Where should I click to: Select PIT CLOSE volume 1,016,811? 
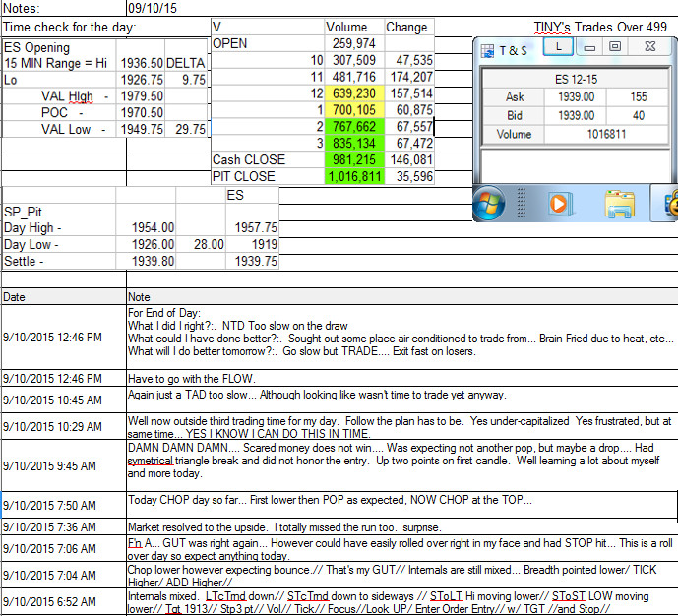353,176
